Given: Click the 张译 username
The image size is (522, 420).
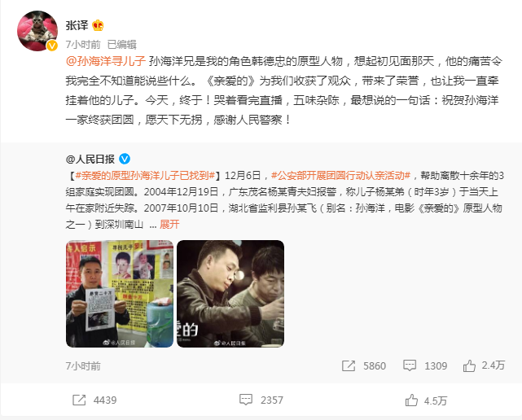Looking at the screenshot, I should [77, 25].
